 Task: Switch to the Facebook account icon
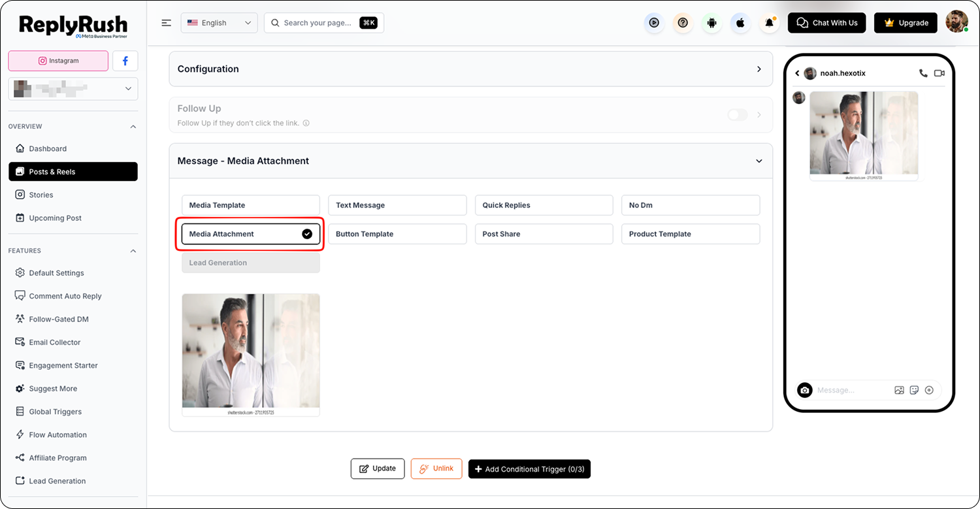point(125,61)
